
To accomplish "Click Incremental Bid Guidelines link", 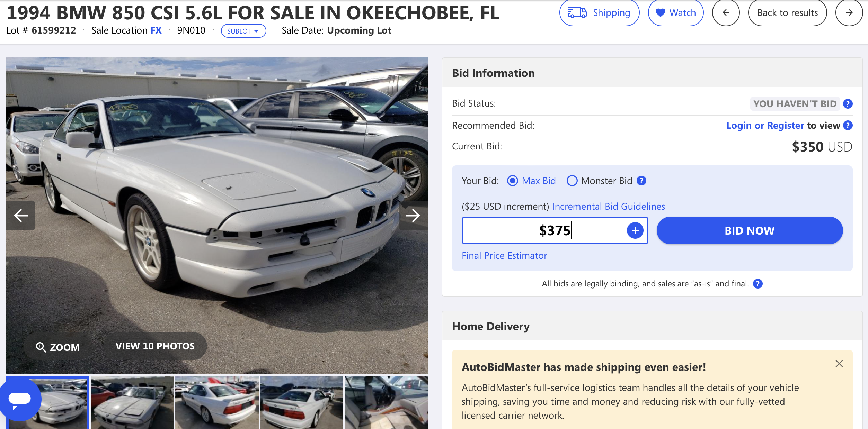I will (x=609, y=206).
